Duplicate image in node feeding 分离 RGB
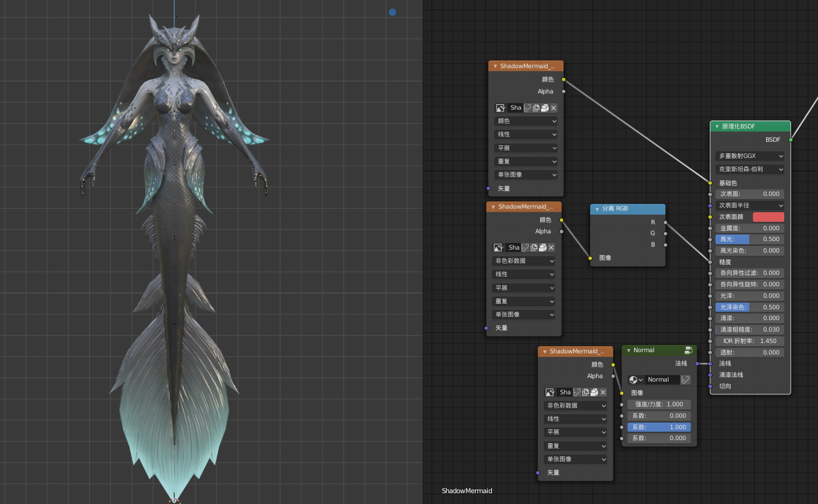 [x=533, y=248]
